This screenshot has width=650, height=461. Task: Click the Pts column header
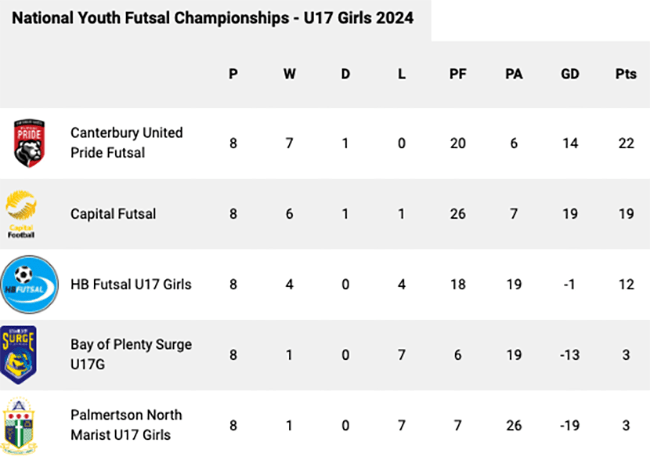[625, 74]
